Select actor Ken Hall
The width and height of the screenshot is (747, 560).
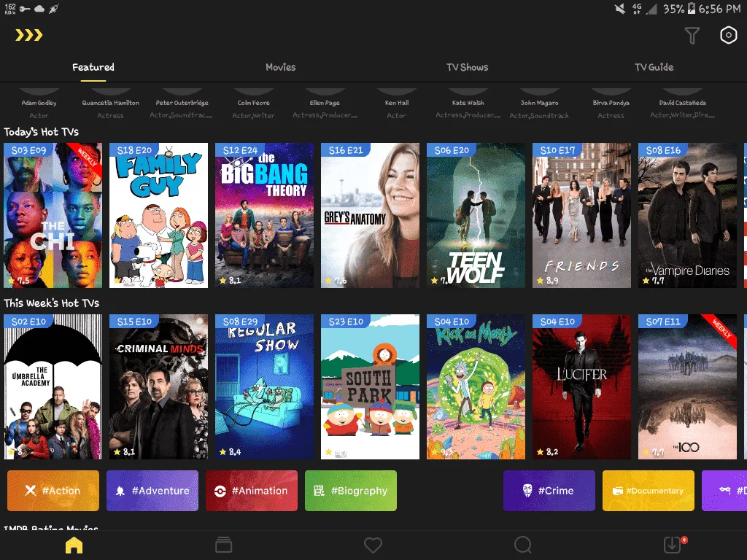[396, 104]
